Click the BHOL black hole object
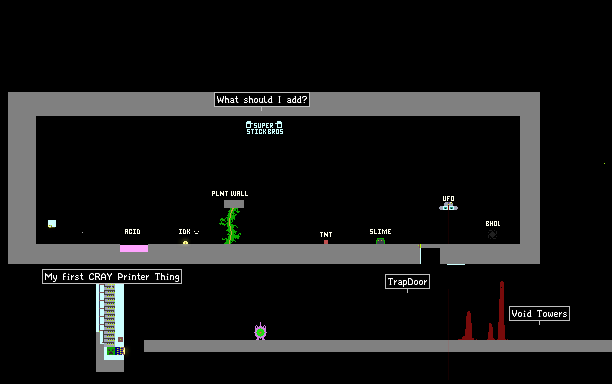The height and width of the screenshot is (384, 612). pyautogui.click(x=492, y=234)
